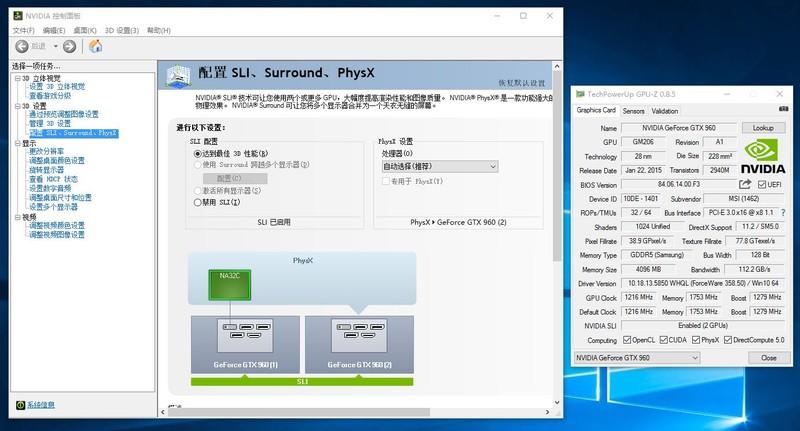Image resolution: width=800 pixels, height=431 pixels.
Task: Go to the Home icon in NVIDIA toolbar
Action: (x=95, y=46)
